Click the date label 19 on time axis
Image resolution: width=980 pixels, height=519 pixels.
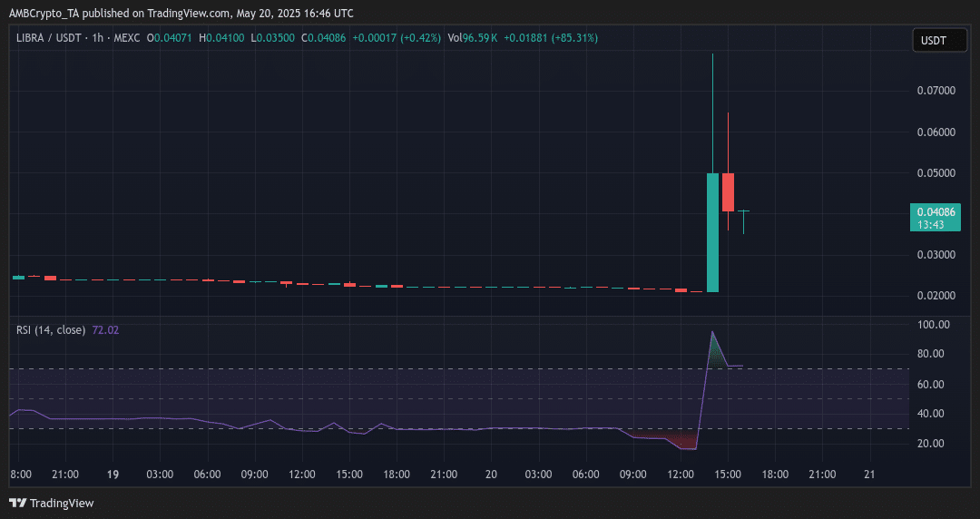[x=113, y=475]
